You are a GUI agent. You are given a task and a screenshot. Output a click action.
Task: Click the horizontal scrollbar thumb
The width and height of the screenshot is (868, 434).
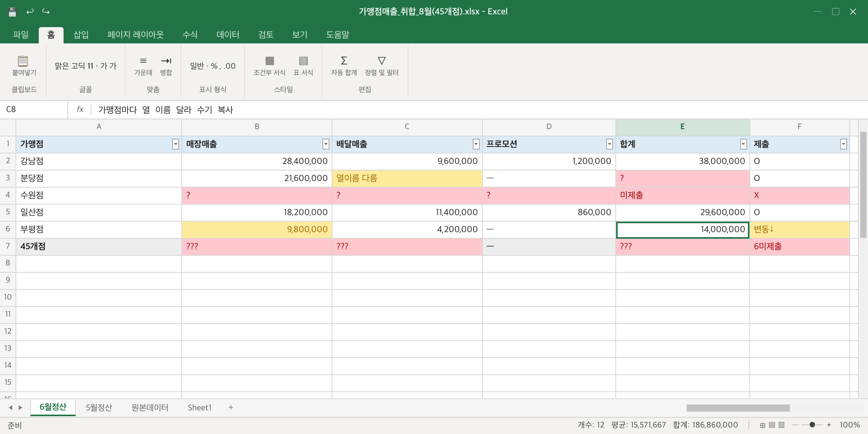click(x=738, y=408)
